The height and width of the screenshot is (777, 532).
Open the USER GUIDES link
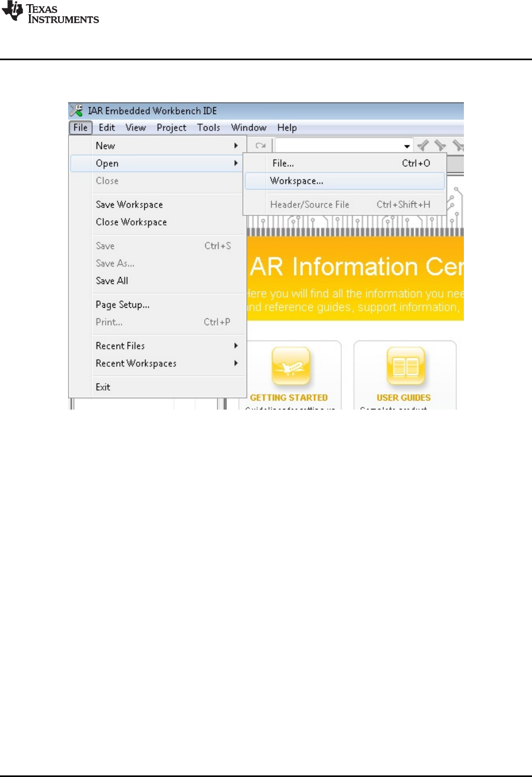coord(404,397)
